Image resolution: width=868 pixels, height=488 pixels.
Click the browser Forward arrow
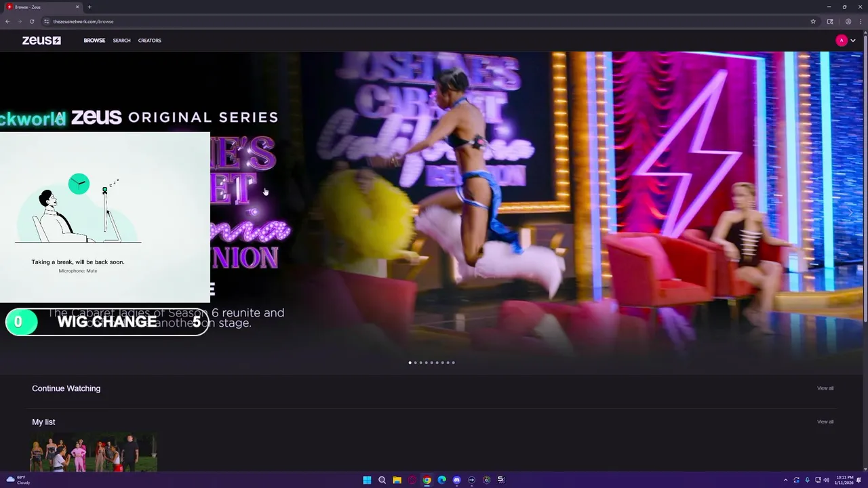[x=20, y=21]
